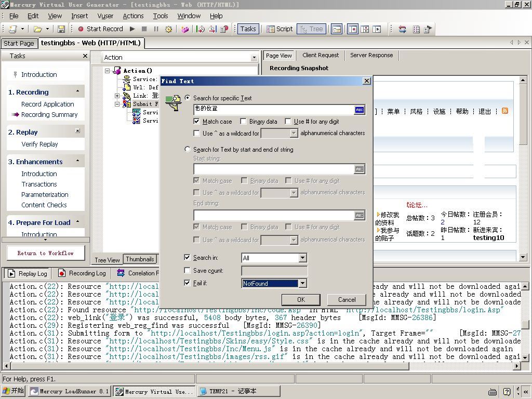Viewport: 532px width, 399px height.
Task: Check the enabled 'Use # for any digit' box
Action: [288, 121]
